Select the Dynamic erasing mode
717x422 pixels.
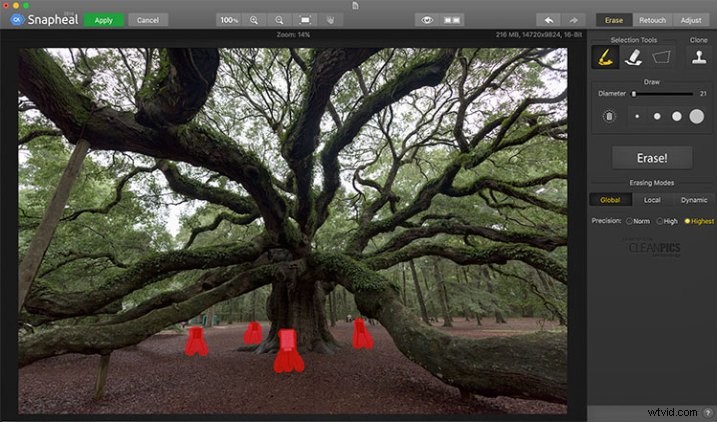(694, 200)
